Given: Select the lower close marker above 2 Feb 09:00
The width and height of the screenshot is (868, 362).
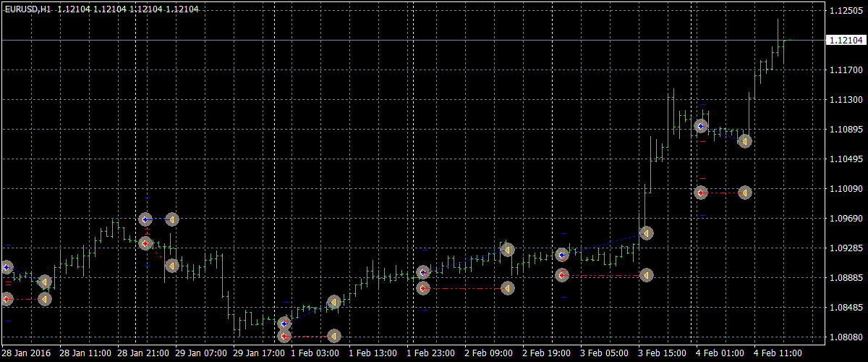Looking at the screenshot, I should [507, 288].
